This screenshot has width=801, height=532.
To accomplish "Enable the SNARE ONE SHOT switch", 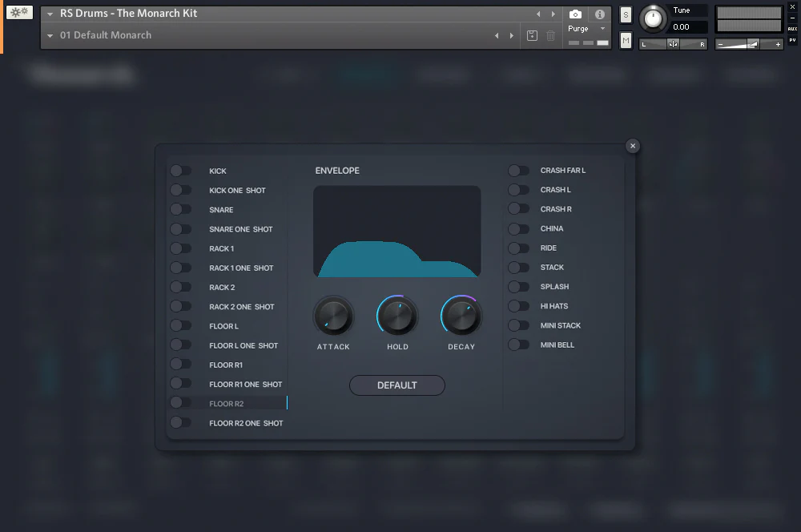I will (181, 229).
